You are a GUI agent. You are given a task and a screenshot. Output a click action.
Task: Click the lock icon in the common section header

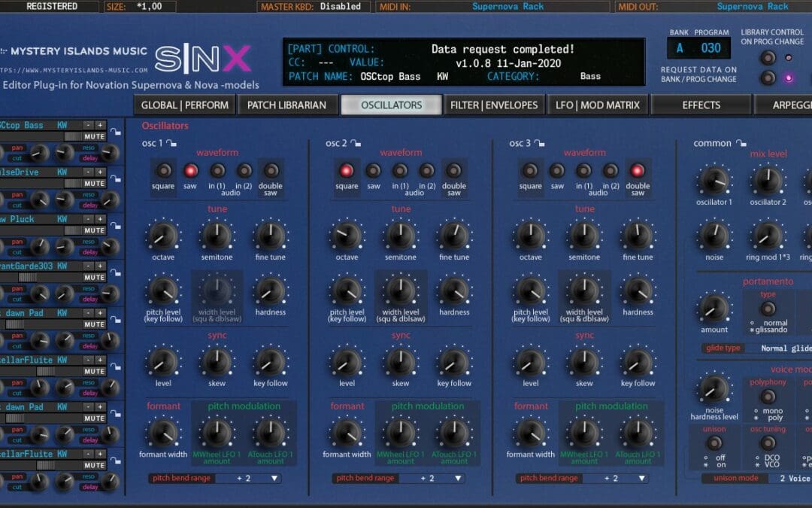[740, 142]
